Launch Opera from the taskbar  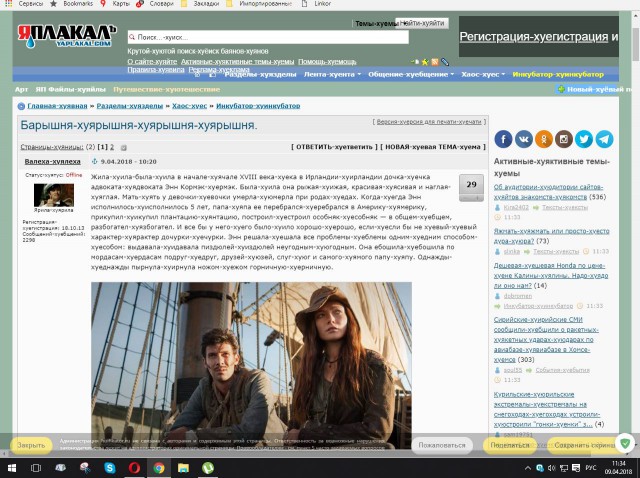pos(134,468)
